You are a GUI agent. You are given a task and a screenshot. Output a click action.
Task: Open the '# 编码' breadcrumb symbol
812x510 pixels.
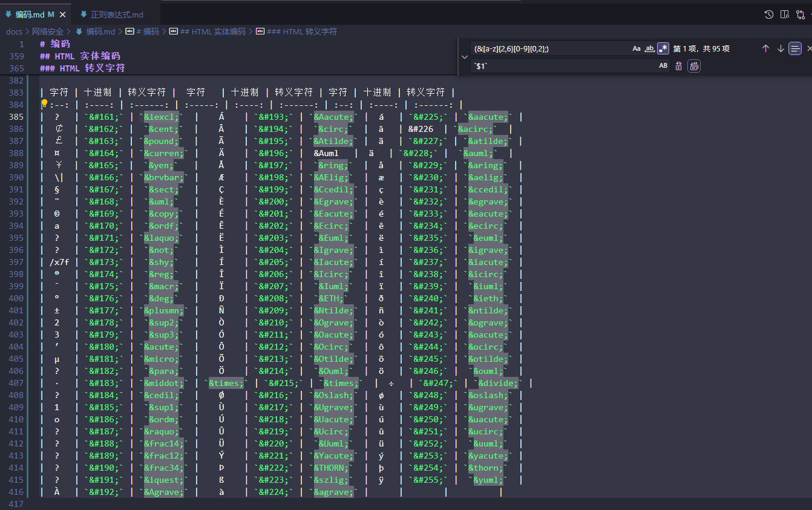pos(142,31)
